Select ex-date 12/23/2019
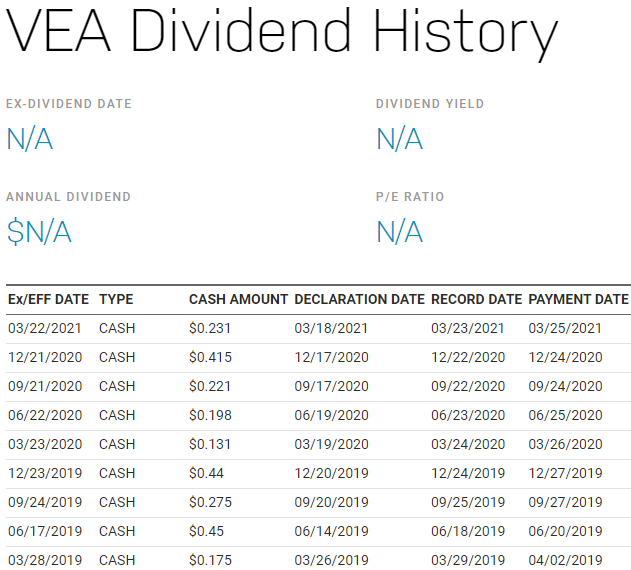This screenshot has width=631, height=570. [x=45, y=473]
